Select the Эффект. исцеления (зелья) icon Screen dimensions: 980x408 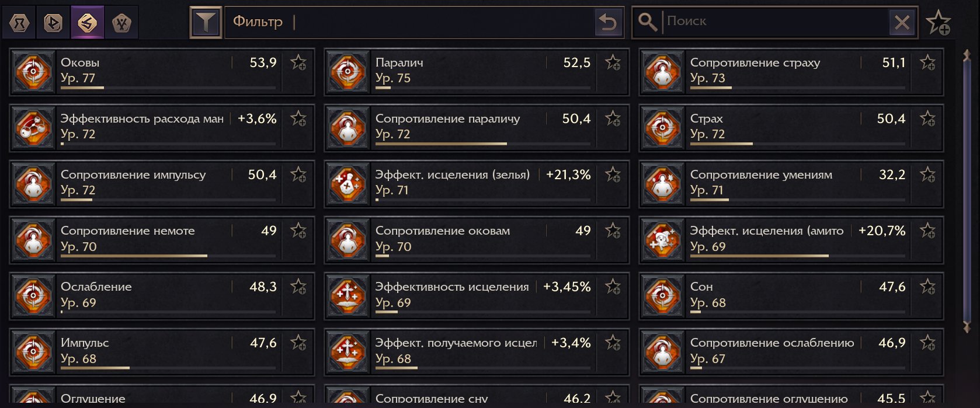(348, 184)
